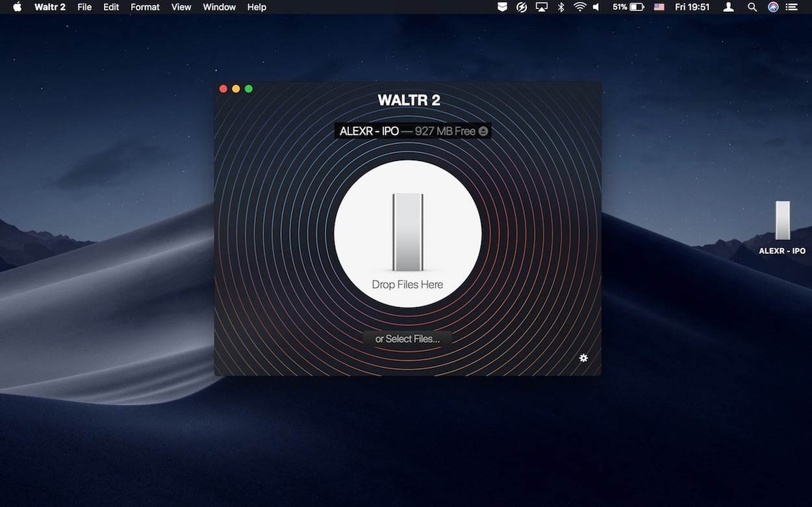Click the Fri 19:51 clock
The image size is (812, 507).
(692, 7)
